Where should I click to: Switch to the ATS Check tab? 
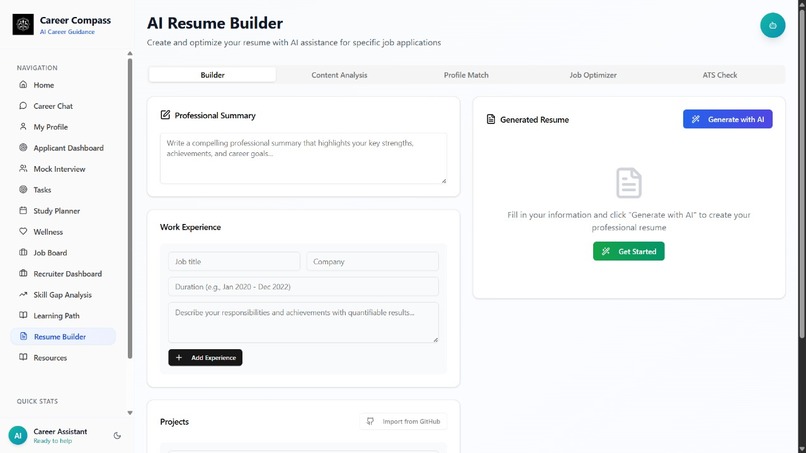[720, 75]
